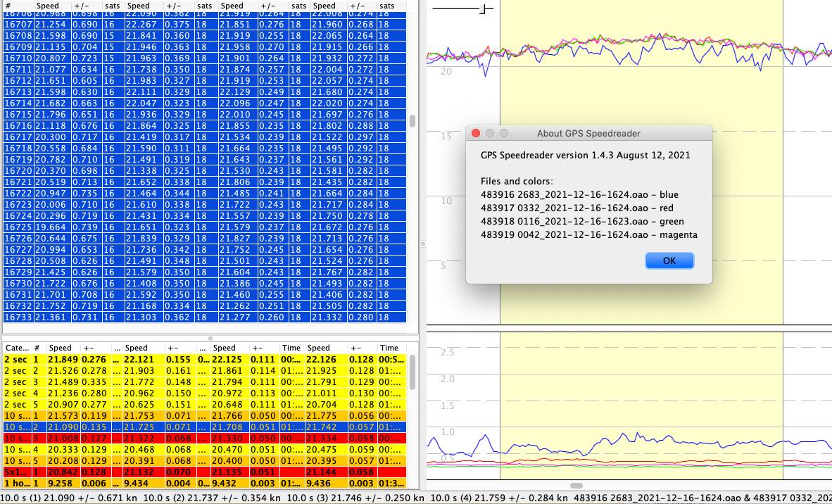
Task: Click OK in the About dialog
Action: (x=669, y=260)
